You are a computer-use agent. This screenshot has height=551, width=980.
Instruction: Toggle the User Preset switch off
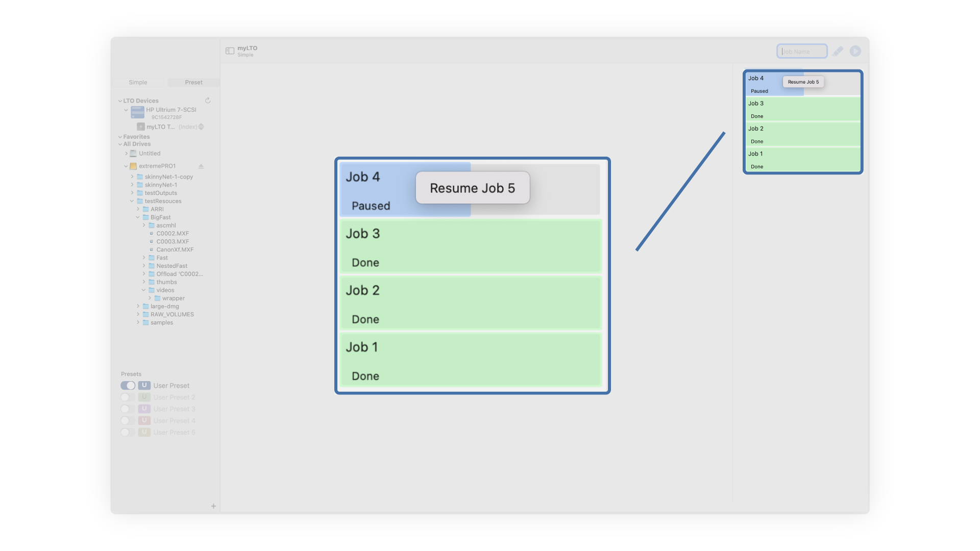click(x=128, y=386)
